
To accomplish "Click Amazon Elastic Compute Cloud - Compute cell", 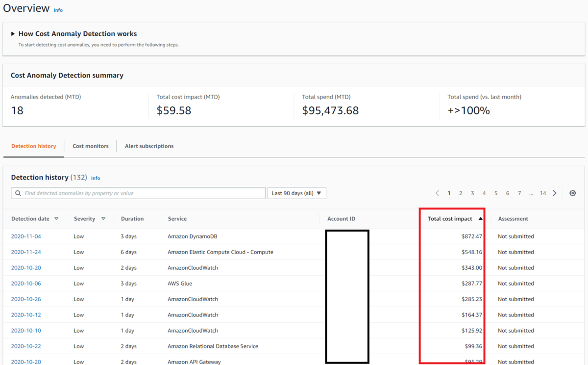I will tap(220, 252).
